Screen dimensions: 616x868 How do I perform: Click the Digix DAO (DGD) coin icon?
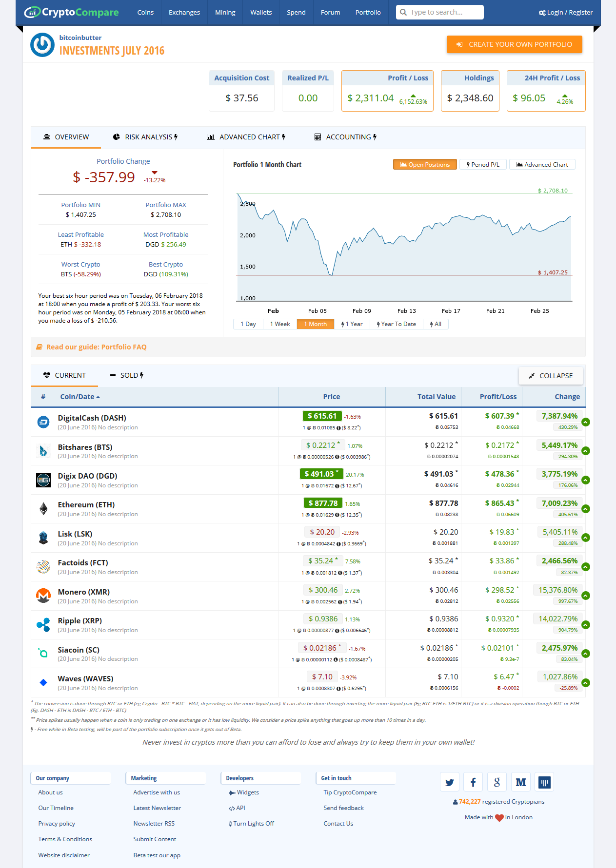43,480
